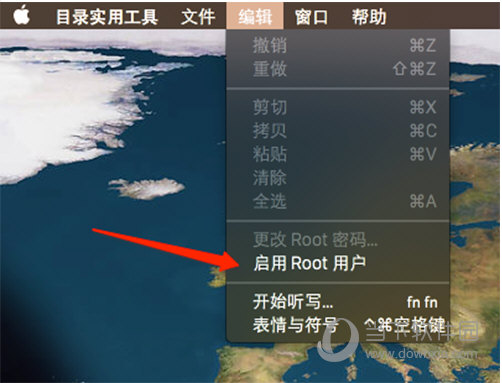Choose 重做 in the Edit menu
The width and height of the screenshot is (502, 383).
point(338,69)
